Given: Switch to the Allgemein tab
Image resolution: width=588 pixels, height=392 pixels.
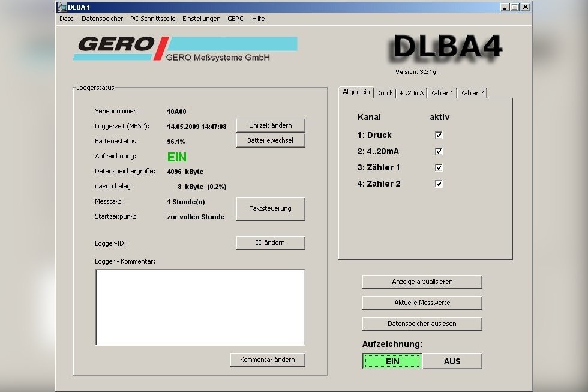Looking at the screenshot, I should [x=356, y=92].
